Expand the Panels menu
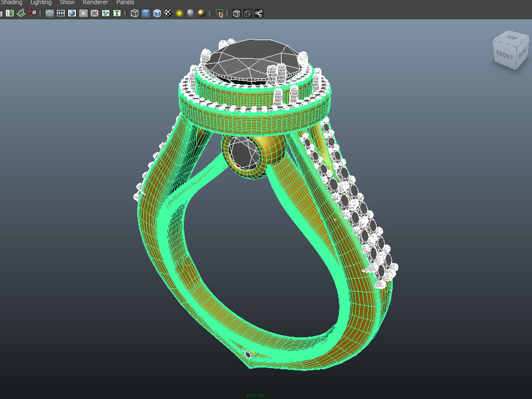 (x=125, y=3)
